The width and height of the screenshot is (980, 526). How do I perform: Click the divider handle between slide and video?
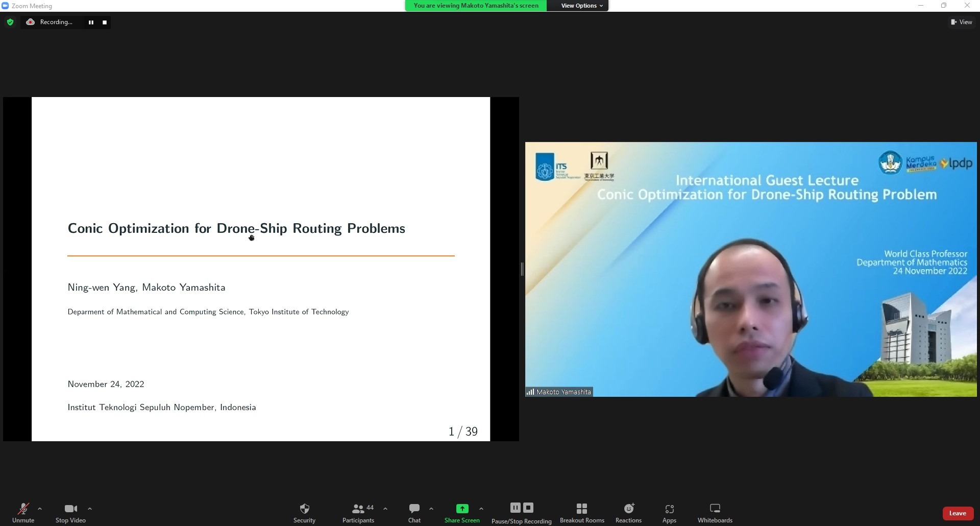pyautogui.click(x=522, y=269)
